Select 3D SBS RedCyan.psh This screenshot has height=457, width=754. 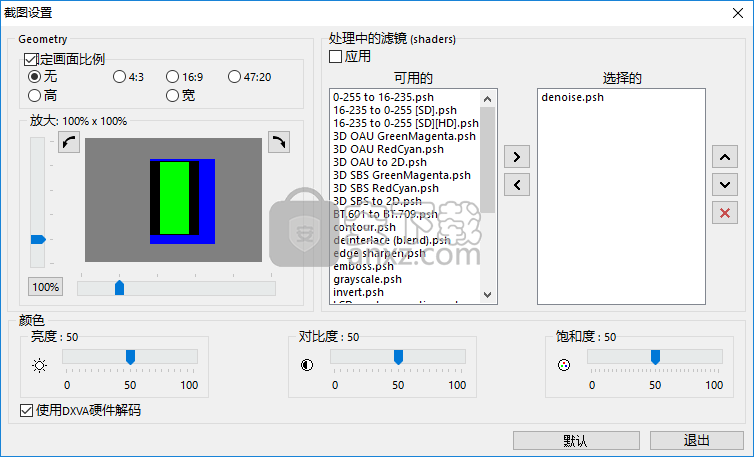click(x=386, y=188)
